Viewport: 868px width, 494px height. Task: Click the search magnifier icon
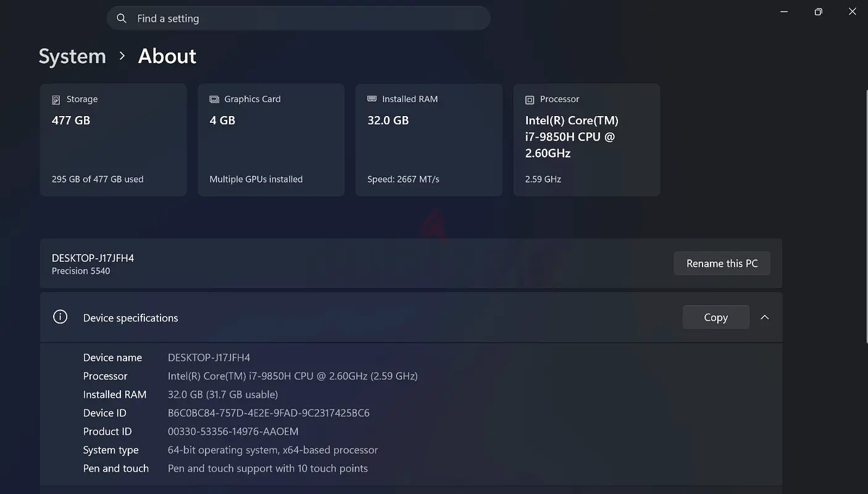point(122,19)
